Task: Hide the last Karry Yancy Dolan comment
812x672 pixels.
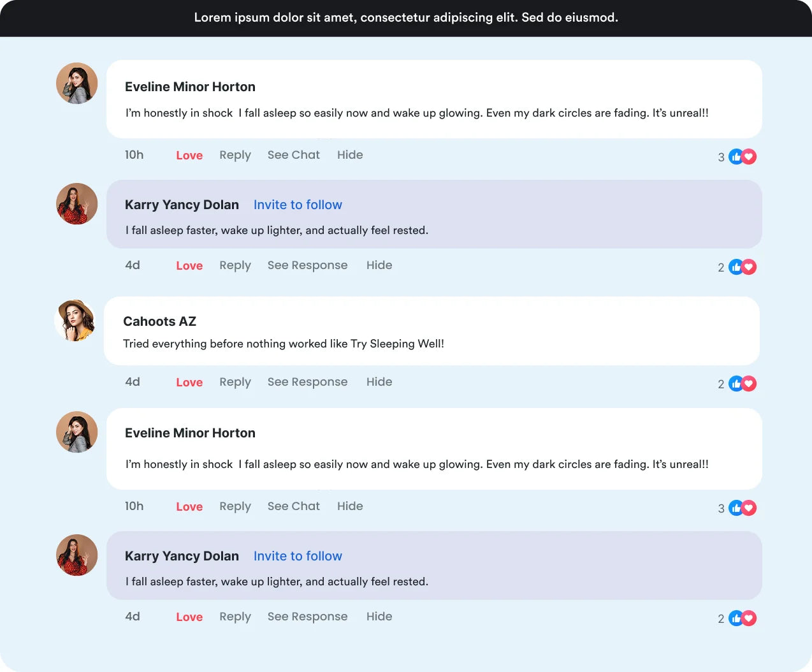Action: (x=379, y=617)
